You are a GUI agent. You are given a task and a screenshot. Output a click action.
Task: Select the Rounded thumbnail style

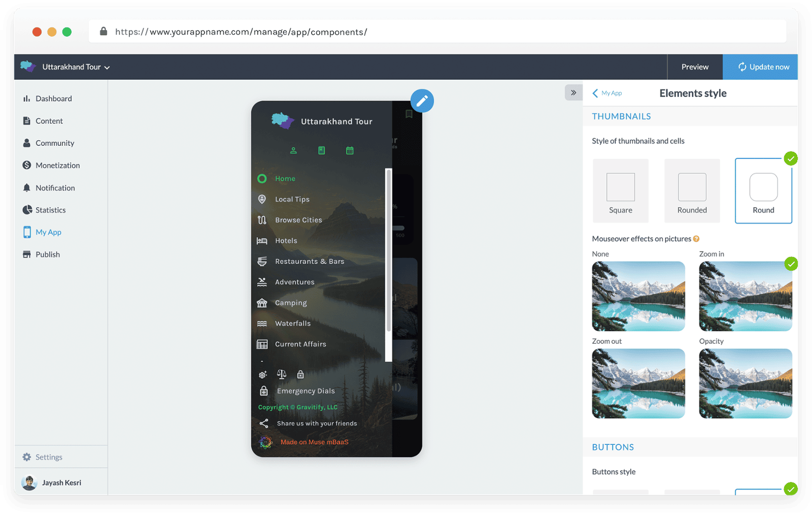692,191
